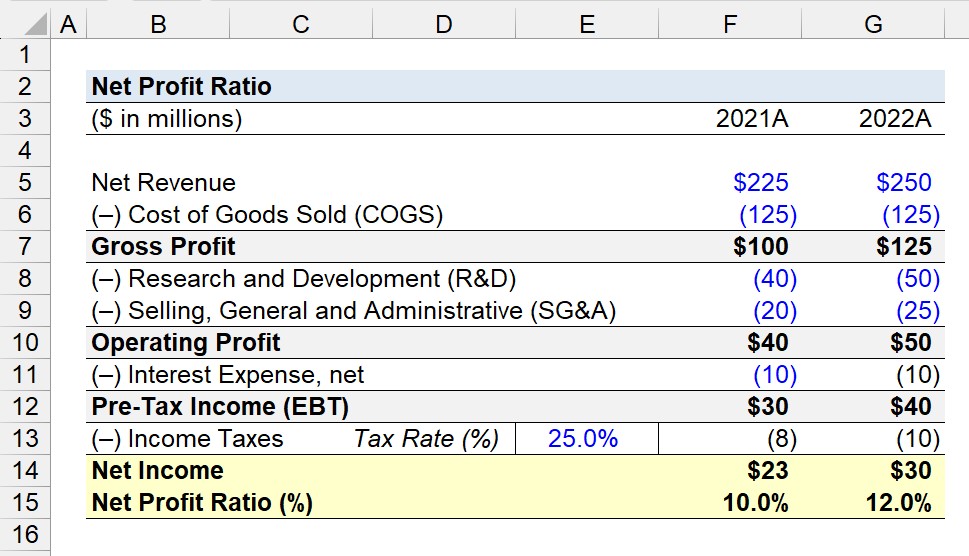Click the 2021A Net Profit Ratio 10.0% cell
Screen dimensions: 969x556
point(730,503)
